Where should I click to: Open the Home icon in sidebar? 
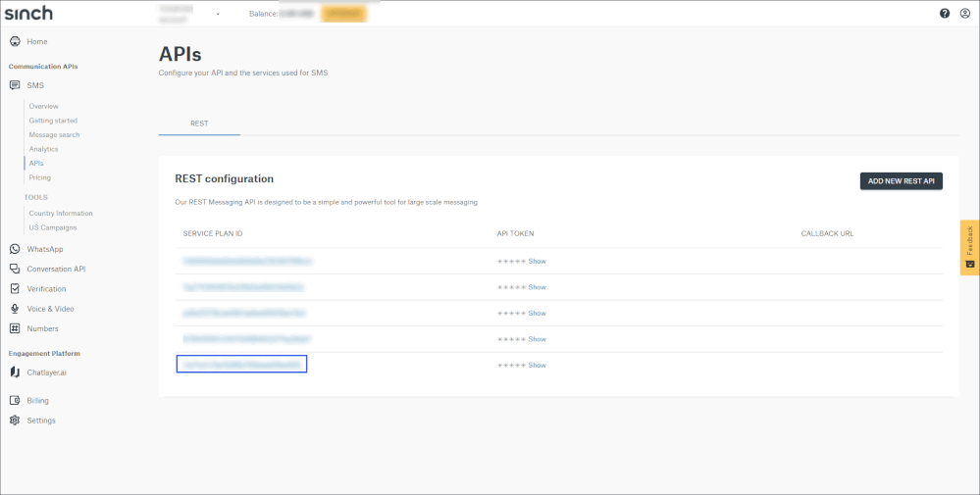click(15, 41)
